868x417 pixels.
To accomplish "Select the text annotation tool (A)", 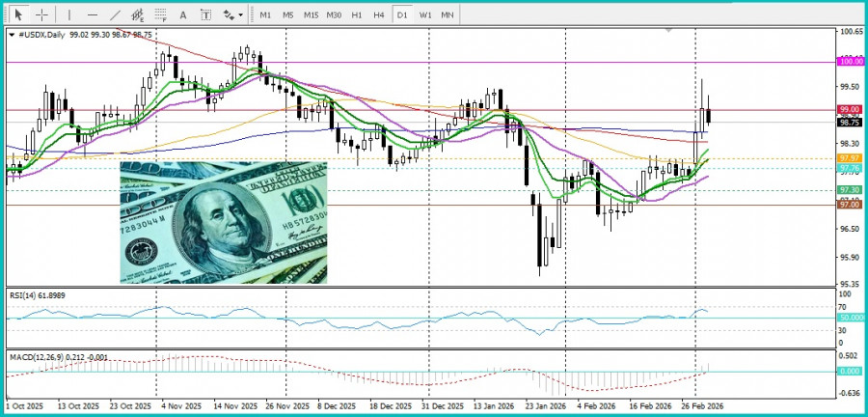I will (182, 14).
